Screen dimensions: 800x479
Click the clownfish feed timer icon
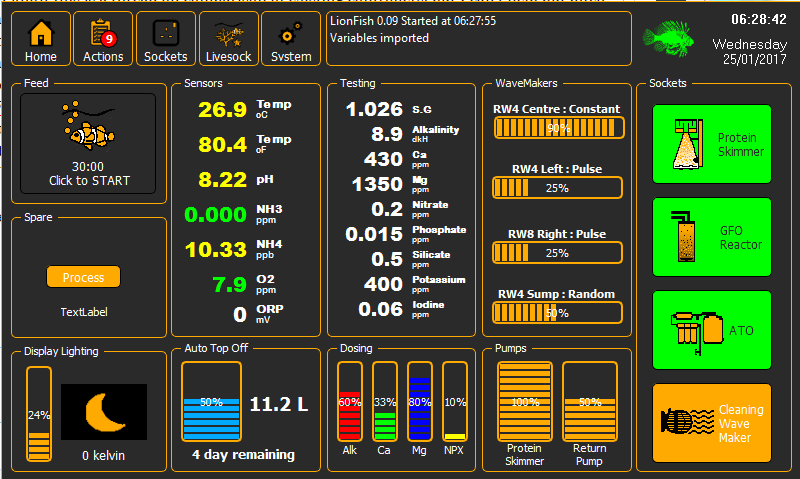point(88,125)
